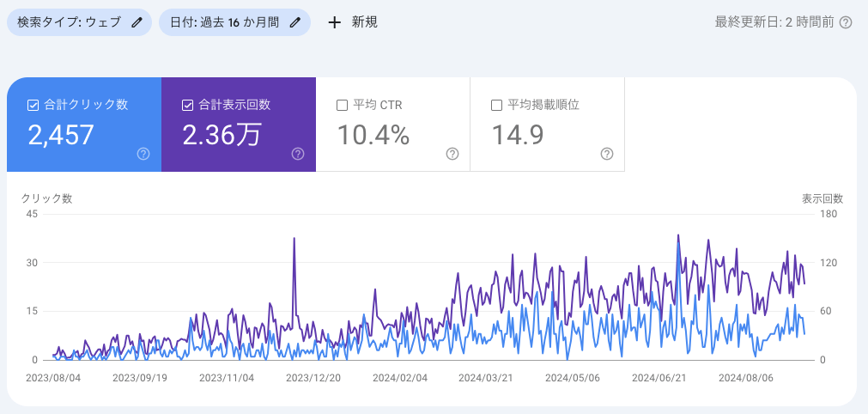Open help icon next to 最終更新日
This screenshot has width=868, height=414.
[x=846, y=22]
